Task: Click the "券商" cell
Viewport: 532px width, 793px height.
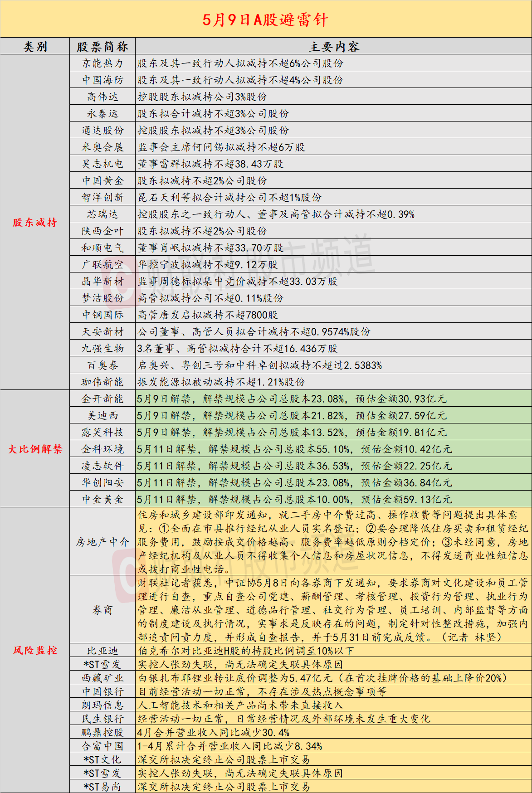Action: tap(102, 610)
